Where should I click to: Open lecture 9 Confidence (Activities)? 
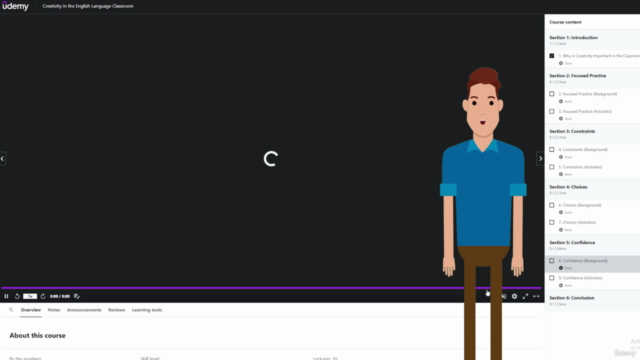coord(580,278)
